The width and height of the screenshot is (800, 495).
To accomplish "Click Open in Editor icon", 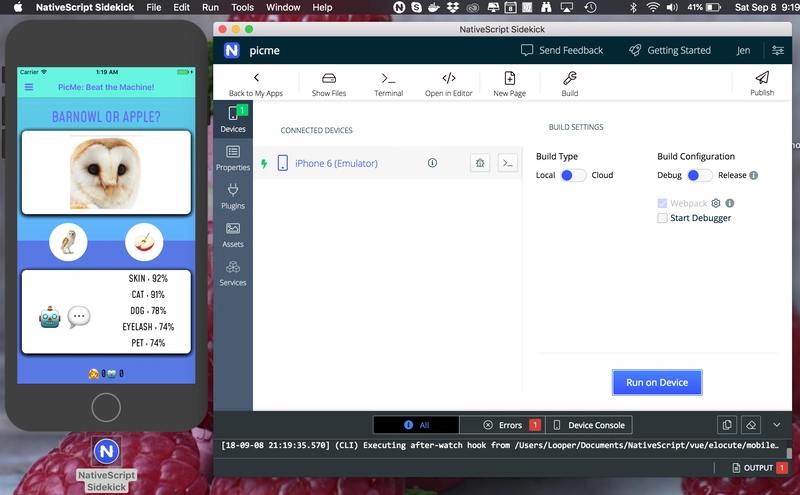I will point(448,79).
